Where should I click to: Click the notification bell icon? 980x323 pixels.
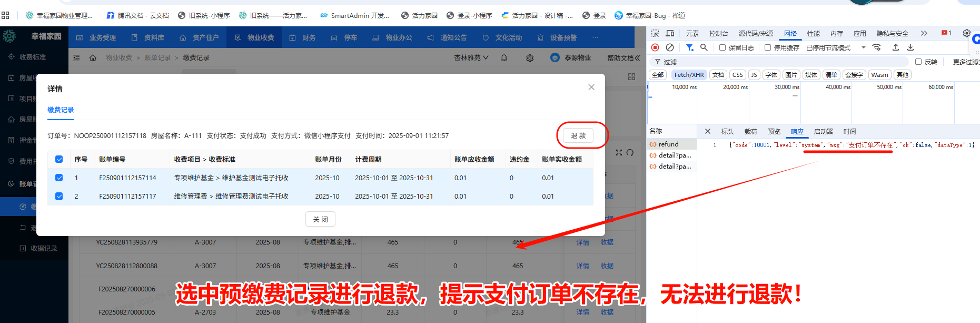click(504, 58)
